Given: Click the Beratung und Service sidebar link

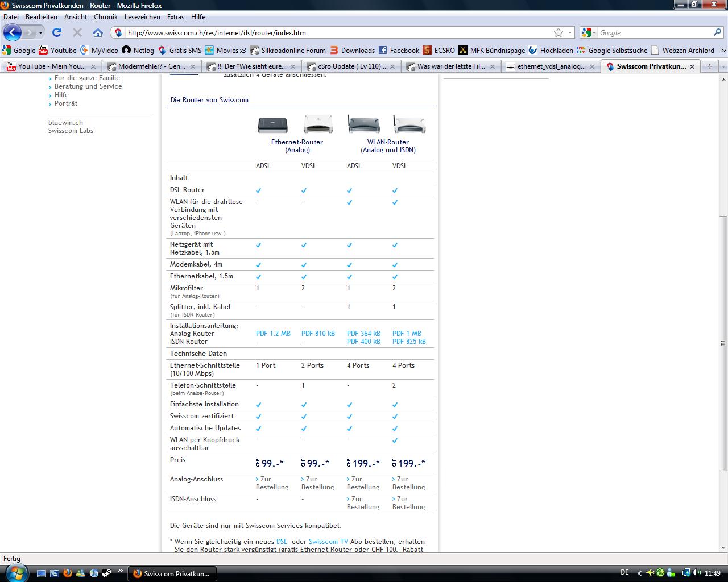Looking at the screenshot, I should point(88,86).
